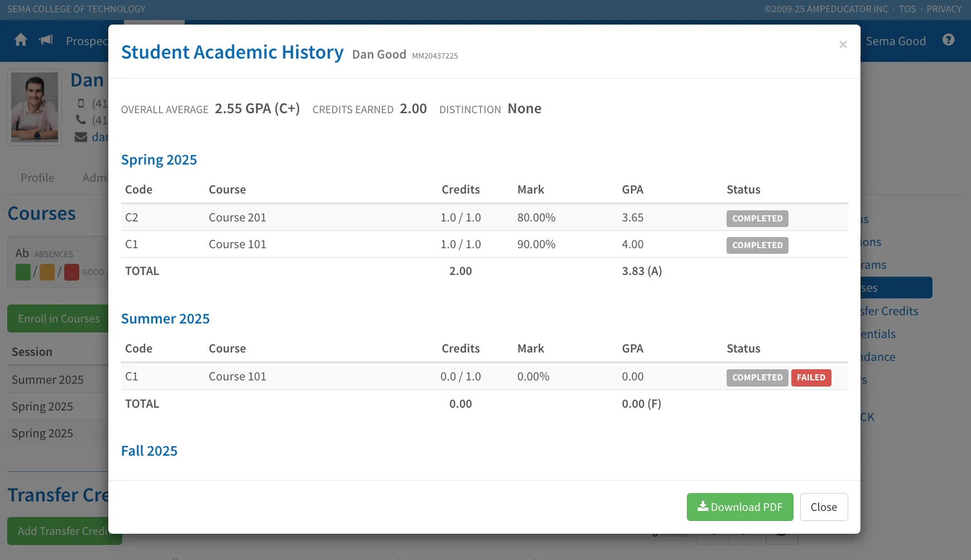Image resolution: width=971 pixels, height=560 pixels.
Task: Click Enroll in Courses button
Action: click(58, 318)
